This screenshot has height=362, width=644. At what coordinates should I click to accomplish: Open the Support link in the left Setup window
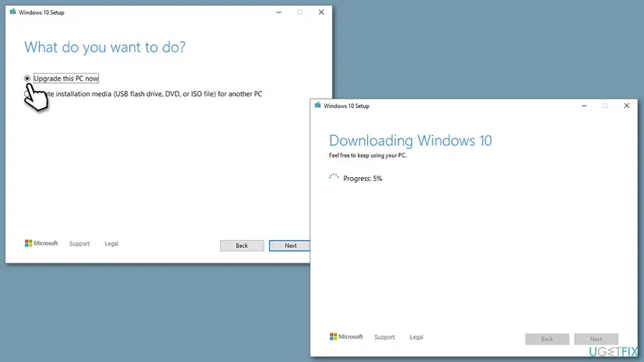(x=79, y=244)
